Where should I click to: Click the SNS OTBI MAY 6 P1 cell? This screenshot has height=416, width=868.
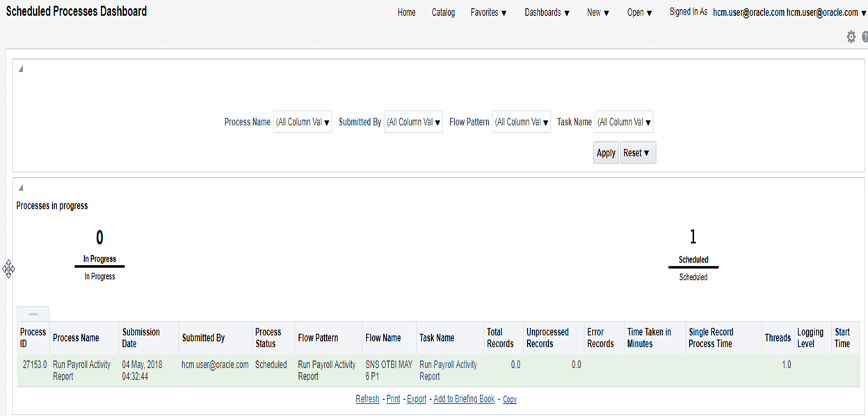coord(389,370)
